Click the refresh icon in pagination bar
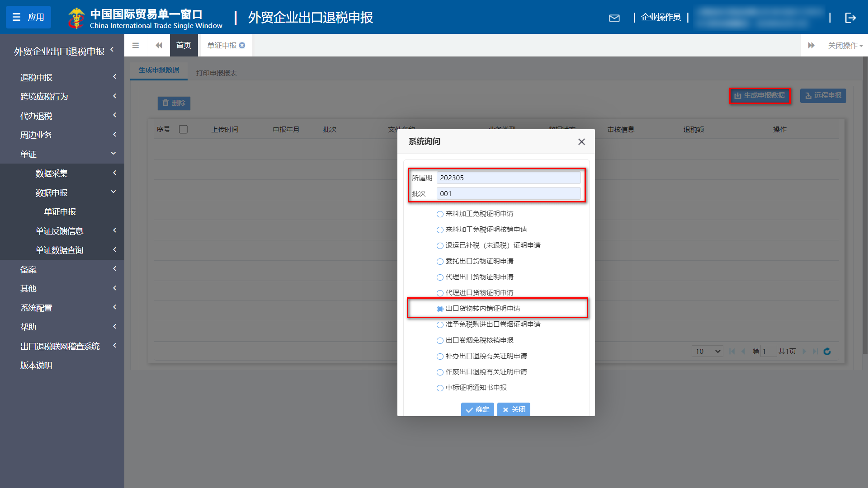 click(827, 351)
